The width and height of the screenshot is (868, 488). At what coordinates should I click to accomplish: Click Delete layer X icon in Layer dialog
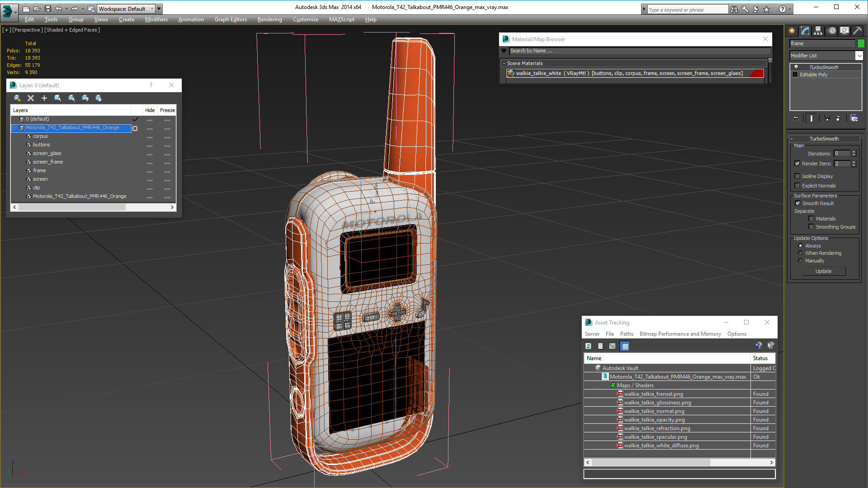31,98
